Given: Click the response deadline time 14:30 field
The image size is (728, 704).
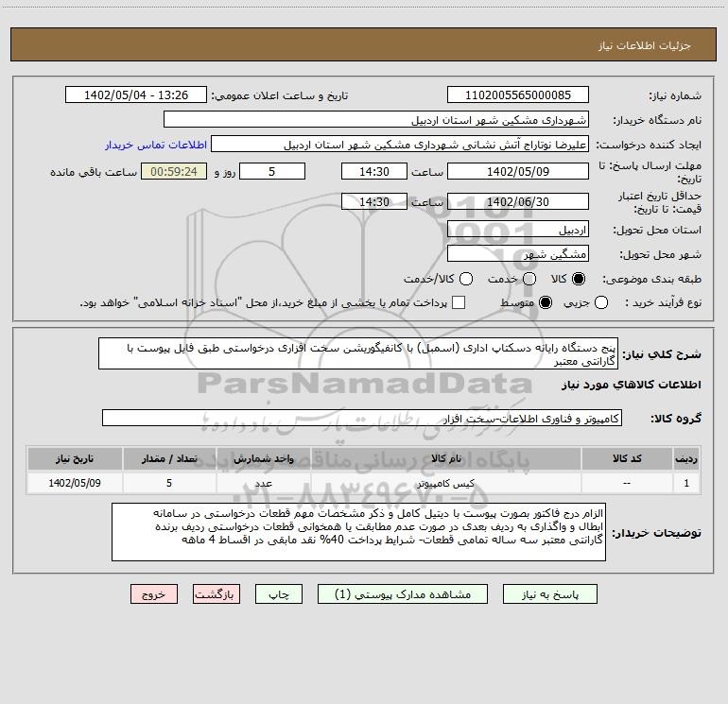Looking at the screenshot, I should coord(374,171).
